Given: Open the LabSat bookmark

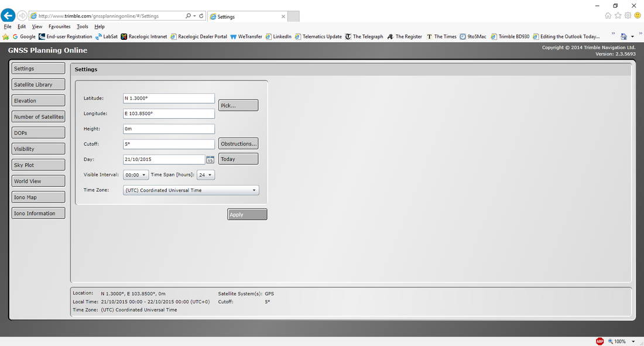Looking at the screenshot, I should (x=106, y=36).
